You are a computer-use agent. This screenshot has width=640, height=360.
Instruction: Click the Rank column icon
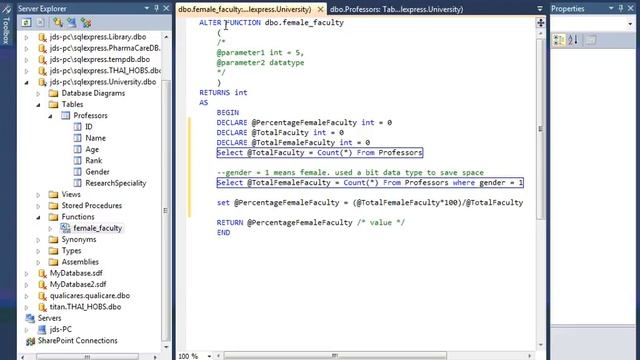(78, 160)
